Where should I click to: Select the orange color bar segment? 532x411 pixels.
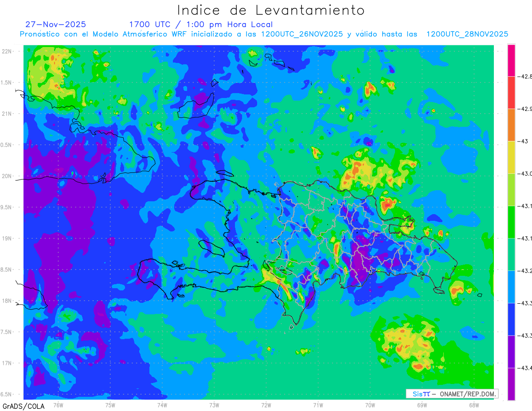point(511,125)
